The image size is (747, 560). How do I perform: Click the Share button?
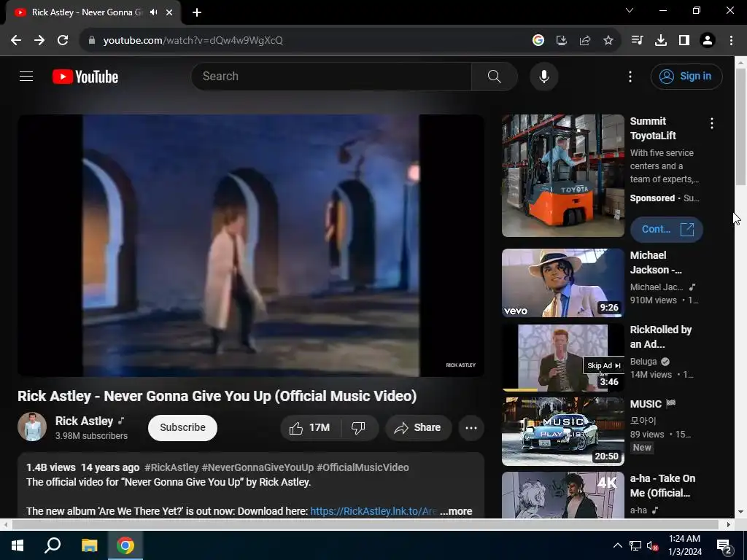[x=418, y=427]
